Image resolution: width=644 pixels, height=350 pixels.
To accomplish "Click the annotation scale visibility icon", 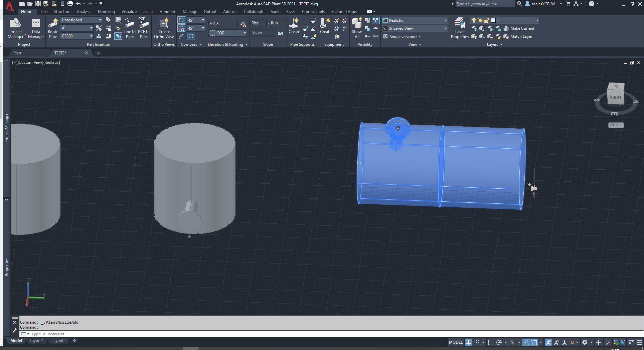I will (548, 342).
